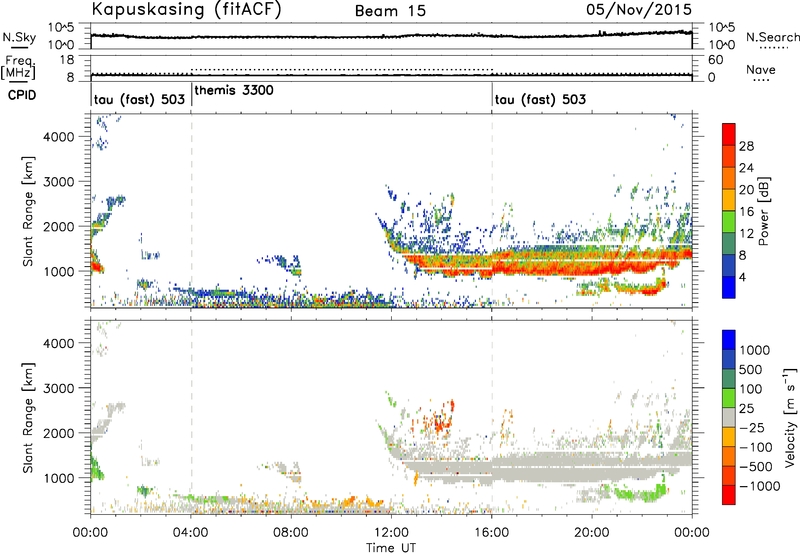Viewport: 800px width, 554px height.
Task: Click the '4000' tick on the power panel
Action: tap(59, 137)
